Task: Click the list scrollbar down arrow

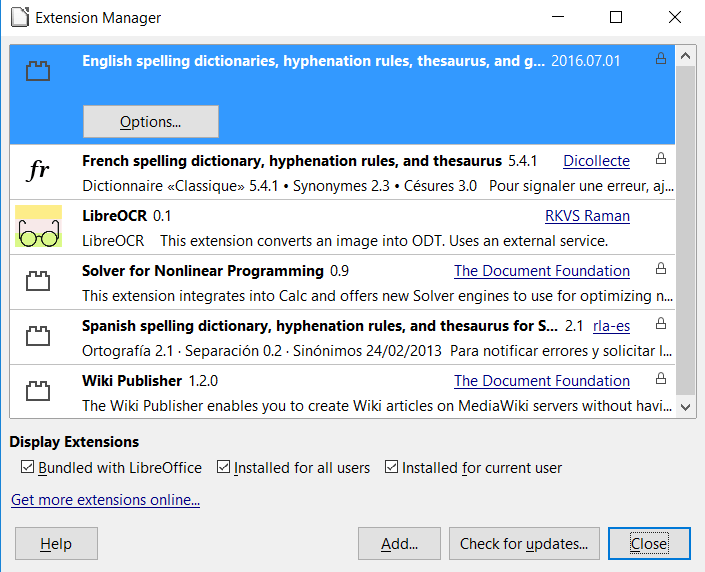Action: click(x=685, y=407)
